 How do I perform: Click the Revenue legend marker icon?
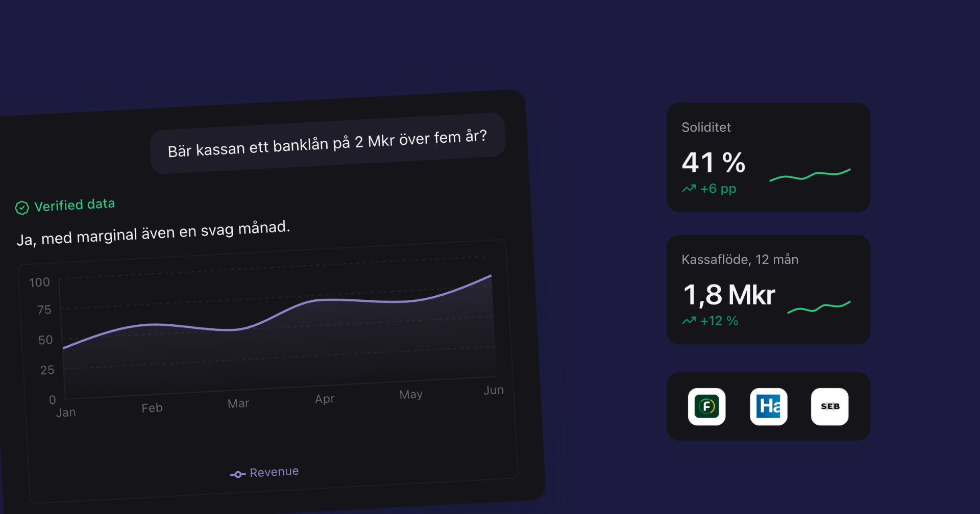coord(238,475)
